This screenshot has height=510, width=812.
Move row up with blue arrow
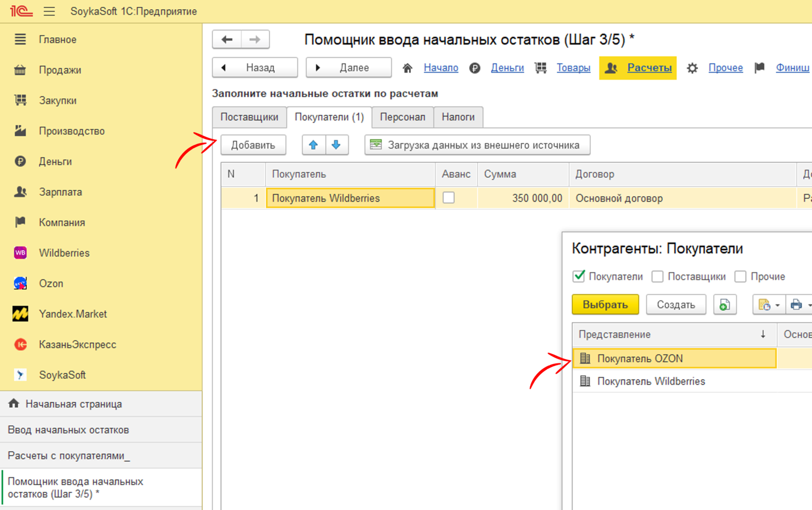(314, 145)
